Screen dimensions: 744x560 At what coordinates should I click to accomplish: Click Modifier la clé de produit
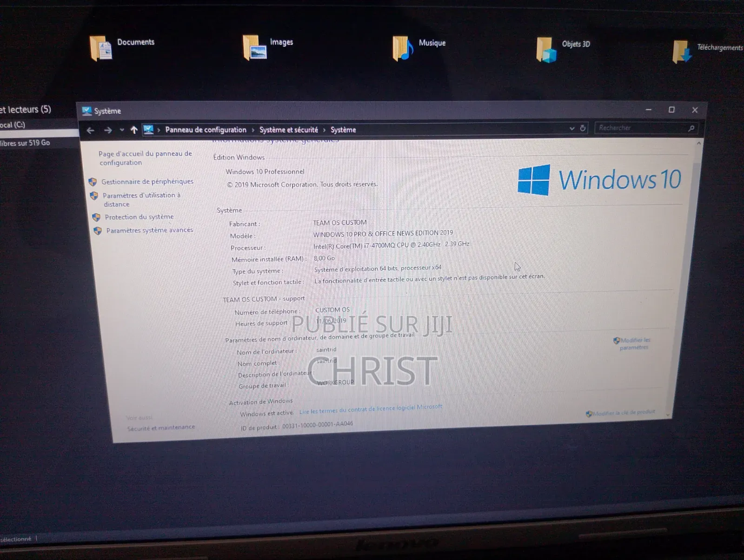point(624,412)
